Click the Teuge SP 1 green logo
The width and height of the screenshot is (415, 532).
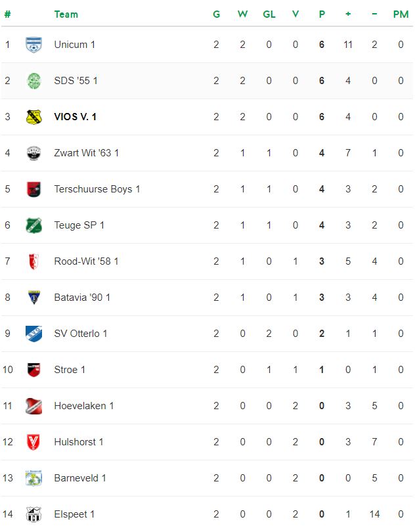click(x=33, y=225)
